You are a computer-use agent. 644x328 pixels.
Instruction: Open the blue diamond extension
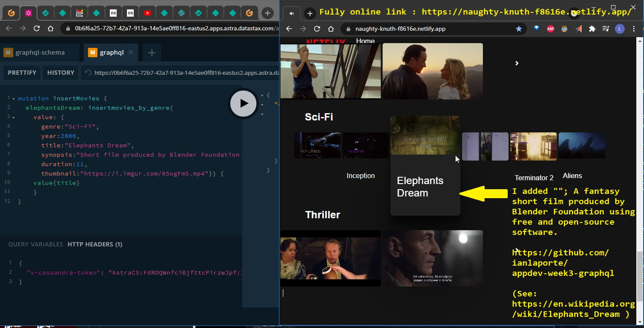click(x=537, y=29)
